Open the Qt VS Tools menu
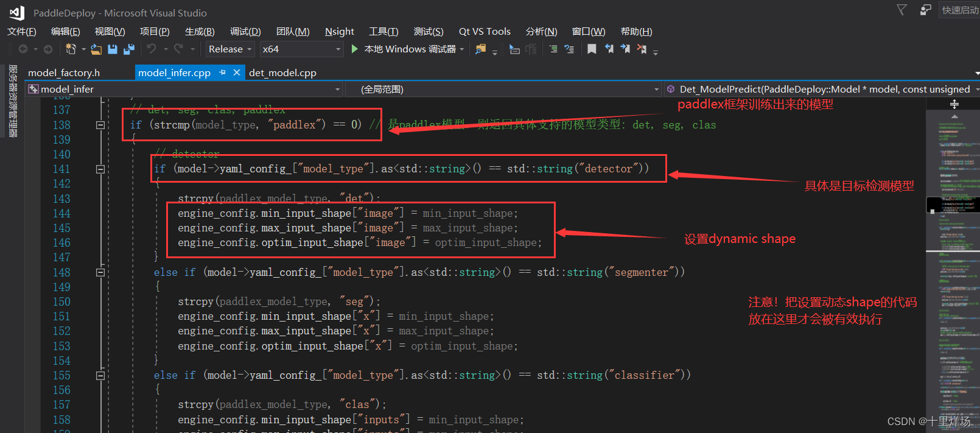 485,32
